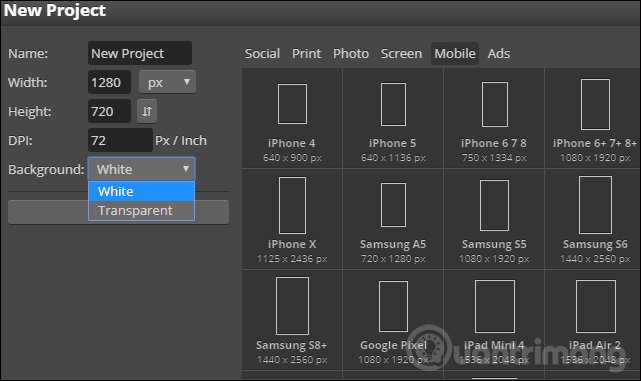This screenshot has height=381, width=641.
Task: Collapse the Background dropdown showing White
Action: 141,169
